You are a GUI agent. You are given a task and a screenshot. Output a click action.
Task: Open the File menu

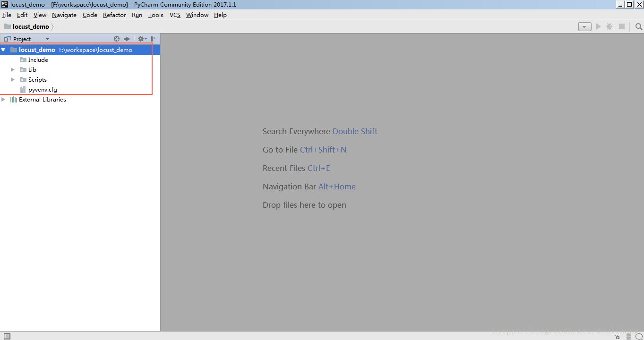(7, 15)
